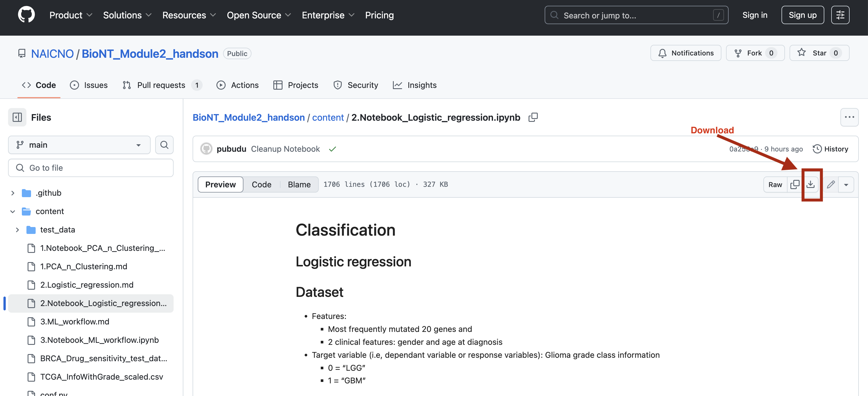The width and height of the screenshot is (868, 396).
Task: Open the .github folder icon
Action: click(26, 193)
